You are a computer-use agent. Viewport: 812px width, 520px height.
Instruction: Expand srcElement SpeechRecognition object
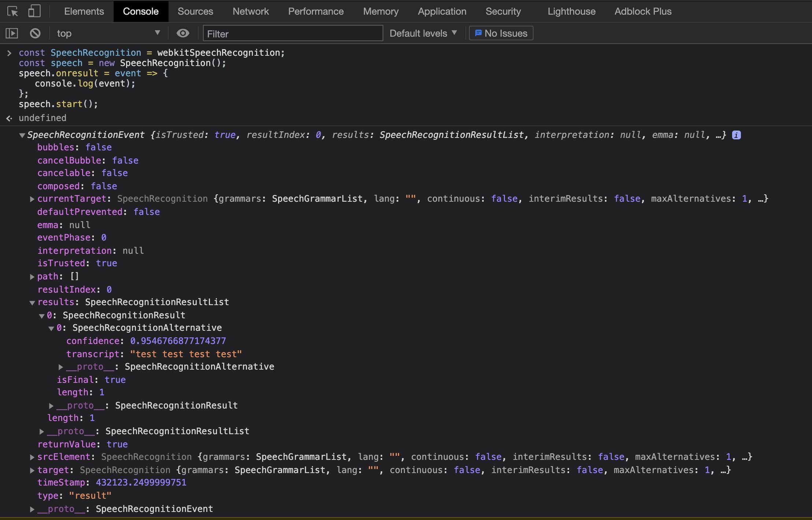point(32,457)
